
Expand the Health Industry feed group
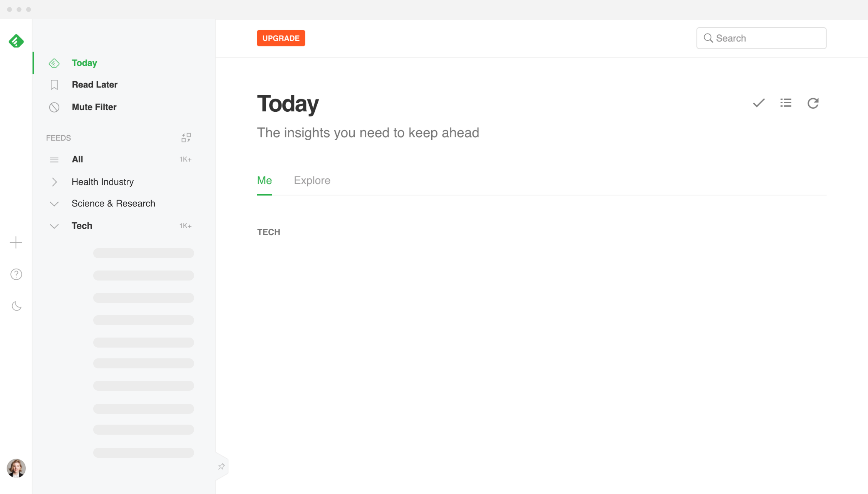click(54, 182)
